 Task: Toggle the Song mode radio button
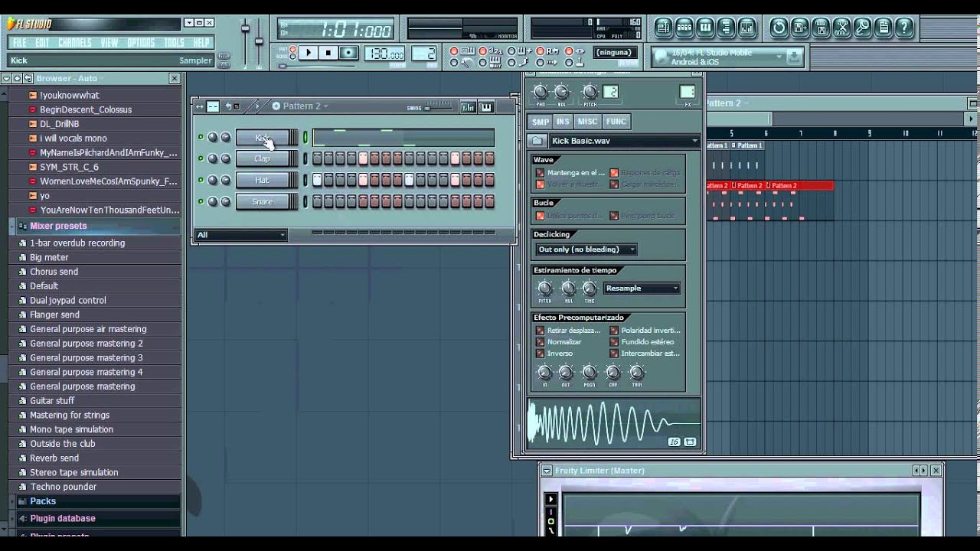point(293,57)
